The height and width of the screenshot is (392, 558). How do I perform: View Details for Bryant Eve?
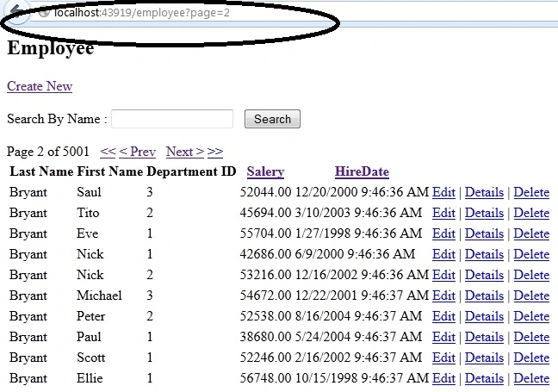[x=484, y=233]
